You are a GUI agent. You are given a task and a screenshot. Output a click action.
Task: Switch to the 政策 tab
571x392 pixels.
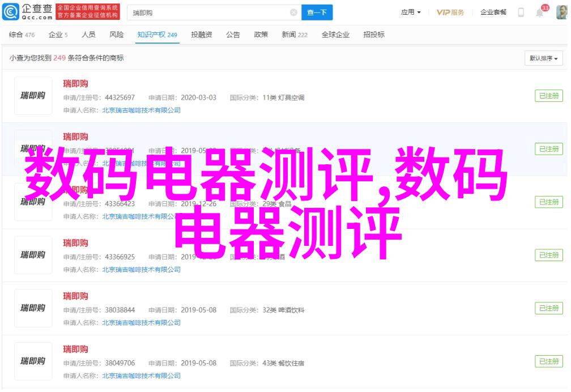(261, 35)
